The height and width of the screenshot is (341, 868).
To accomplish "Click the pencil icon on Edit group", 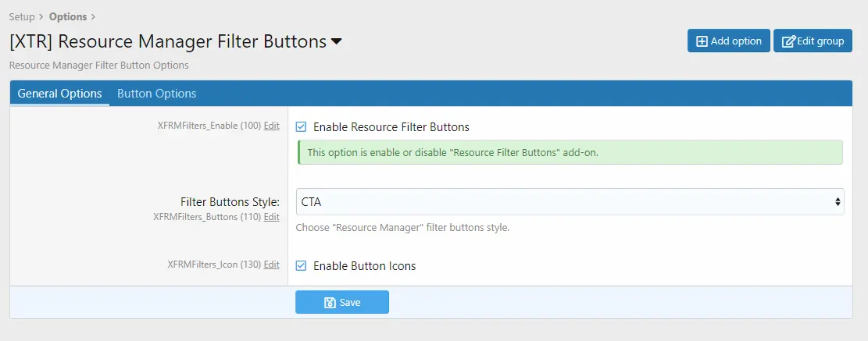I will [788, 41].
